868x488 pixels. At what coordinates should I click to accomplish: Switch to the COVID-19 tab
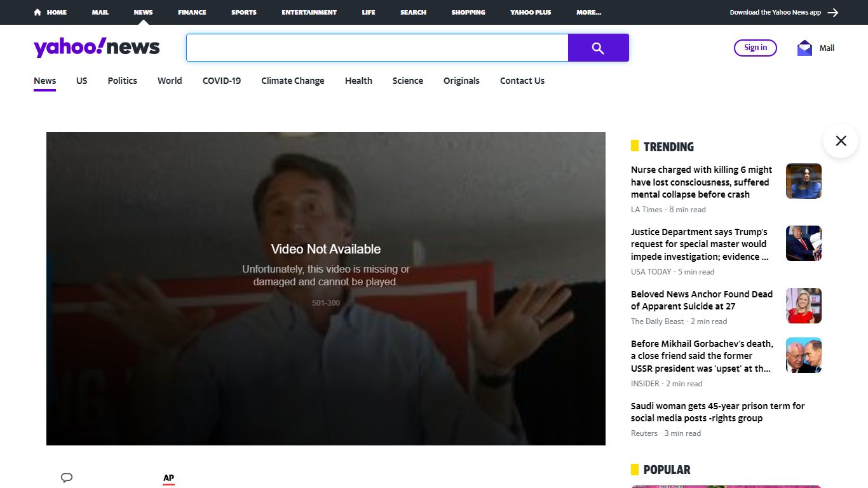[222, 81]
